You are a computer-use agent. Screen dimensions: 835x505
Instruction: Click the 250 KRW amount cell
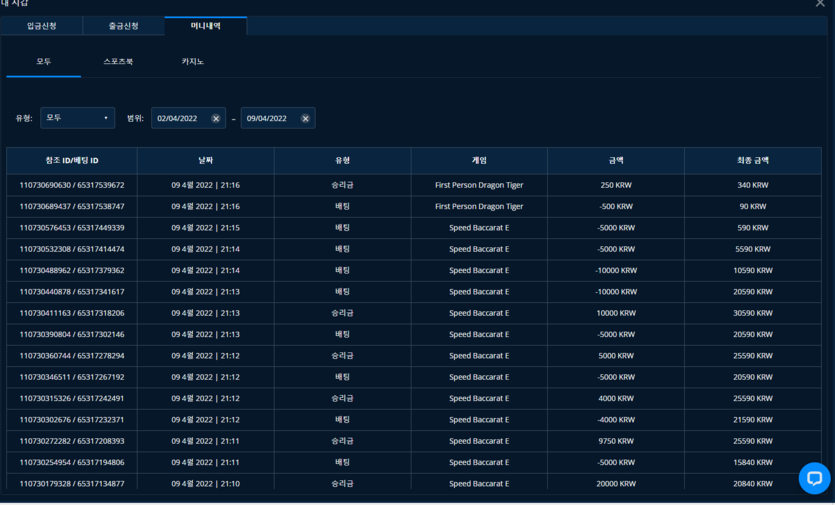[616, 185]
